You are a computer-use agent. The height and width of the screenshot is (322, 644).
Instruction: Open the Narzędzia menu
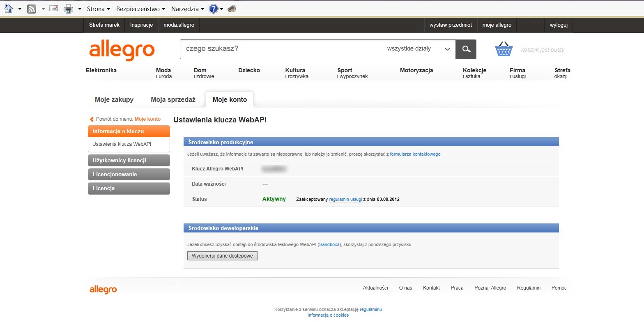[188, 9]
